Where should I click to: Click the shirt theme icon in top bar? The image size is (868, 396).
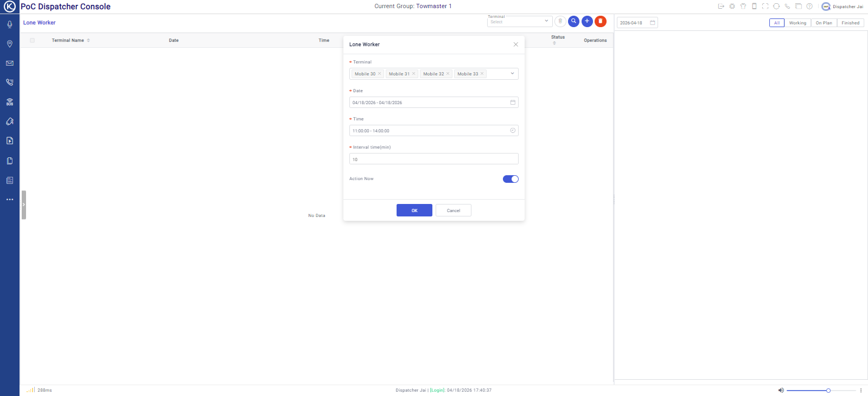tap(743, 7)
